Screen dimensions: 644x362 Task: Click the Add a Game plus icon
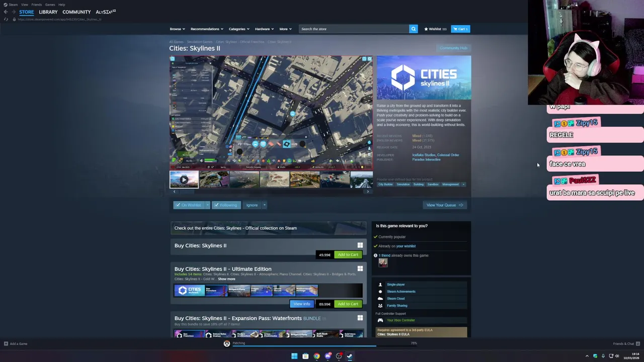pos(6,344)
